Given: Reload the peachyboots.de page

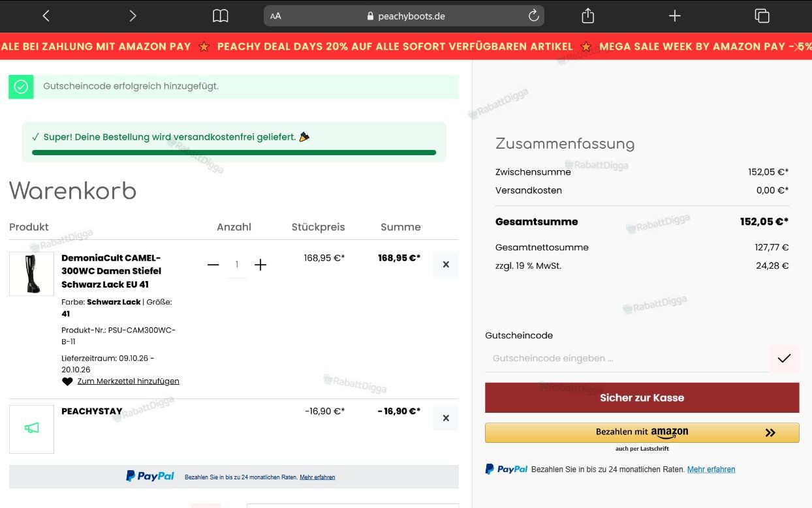Looking at the screenshot, I should [533, 16].
